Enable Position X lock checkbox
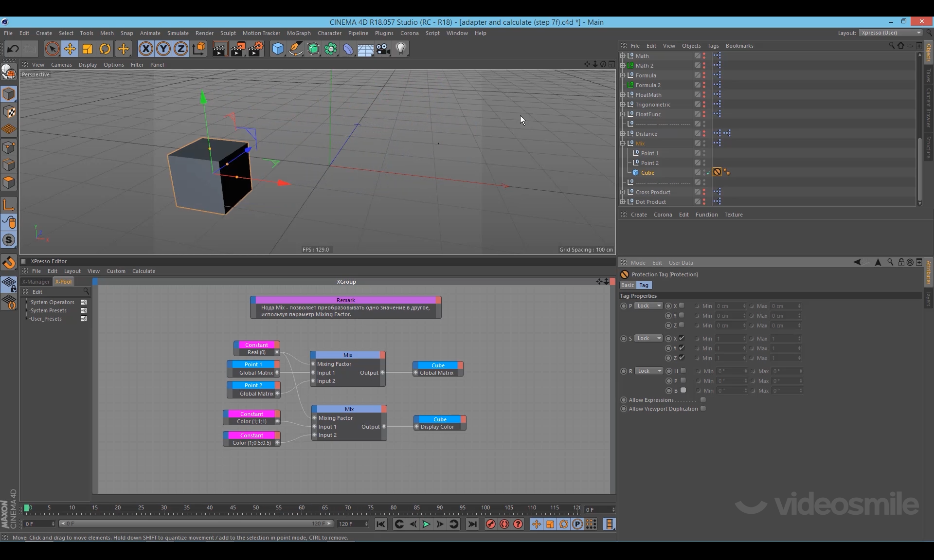The height and width of the screenshot is (560, 934). [x=682, y=306]
